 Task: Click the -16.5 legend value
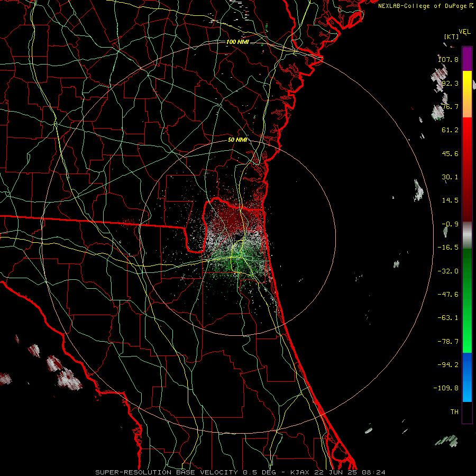coord(448,248)
